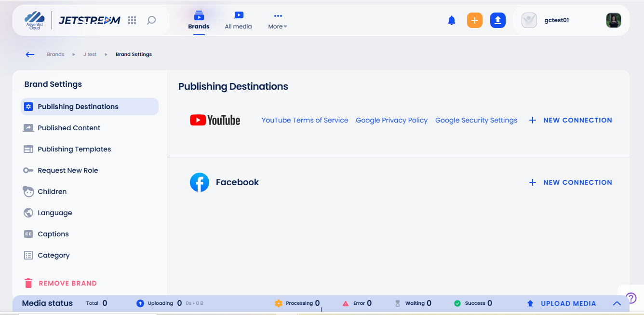
Task: Click the blue upload icon in header
Action: click(x=498, y=20)
